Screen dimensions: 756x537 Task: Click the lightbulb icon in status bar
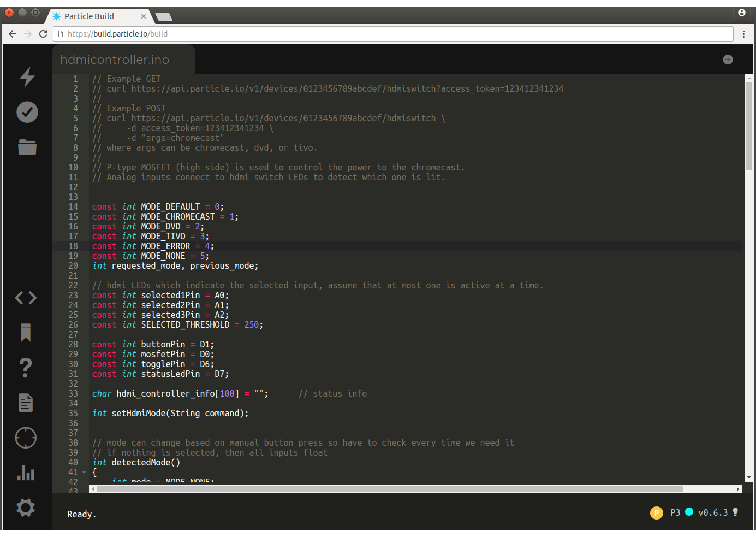point(735,512)
